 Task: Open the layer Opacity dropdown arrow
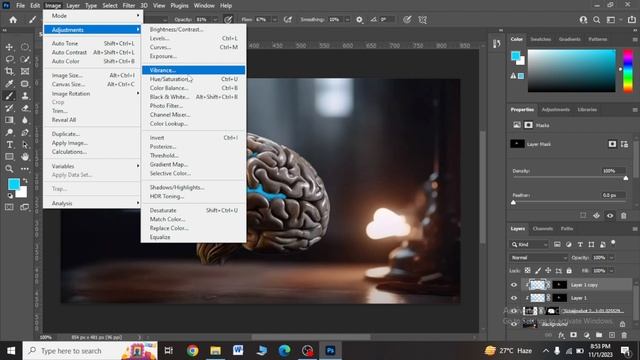(x=611, y=258)
